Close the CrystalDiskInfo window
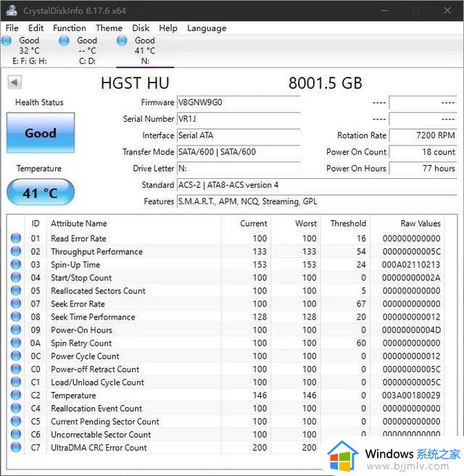Viewport: 464px width, 476px height. coord(447,11)
